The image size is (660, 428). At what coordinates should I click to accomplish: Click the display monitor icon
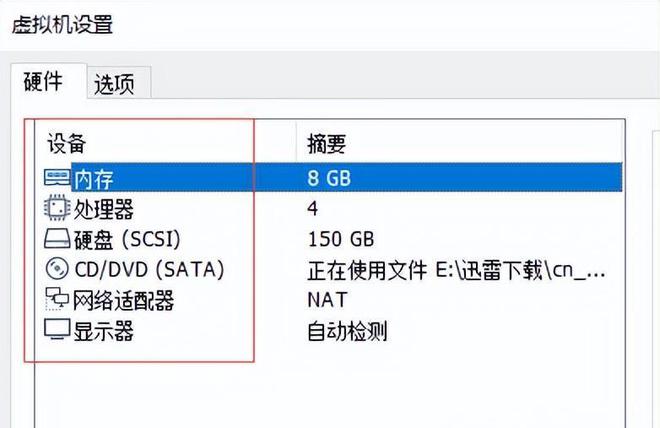click(x=58, y=330)
